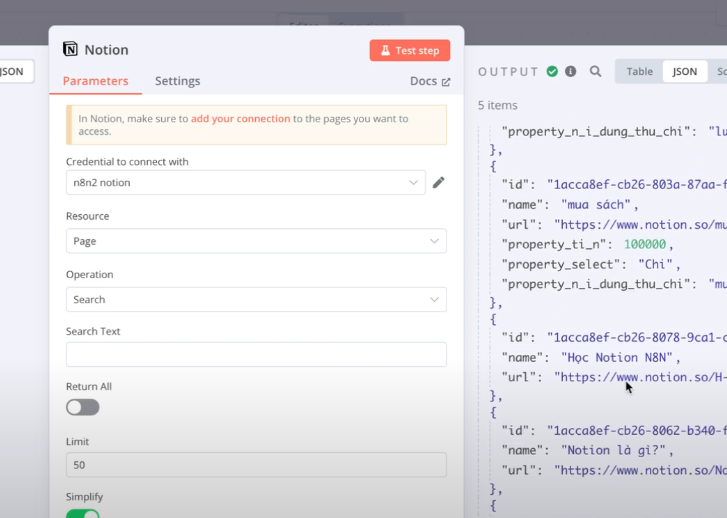Click the green output success checkmark
The image size is (727, 518).
click(552, 71)
